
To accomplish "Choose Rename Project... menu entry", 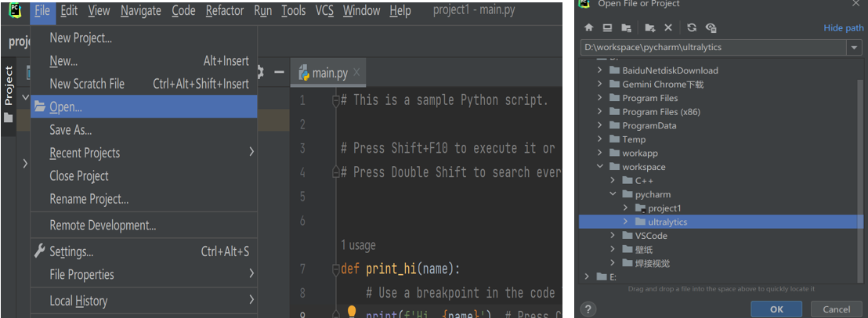I will click(144, 198).
